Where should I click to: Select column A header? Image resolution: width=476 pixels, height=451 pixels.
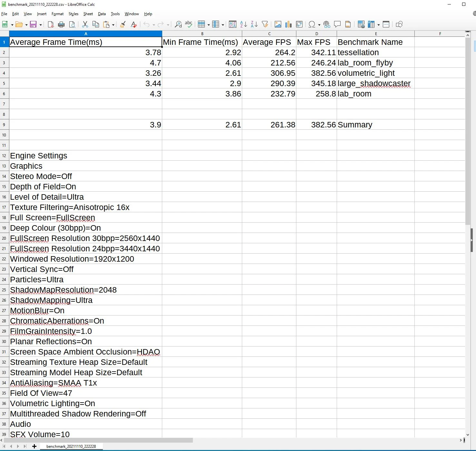[x=85, y=34]
